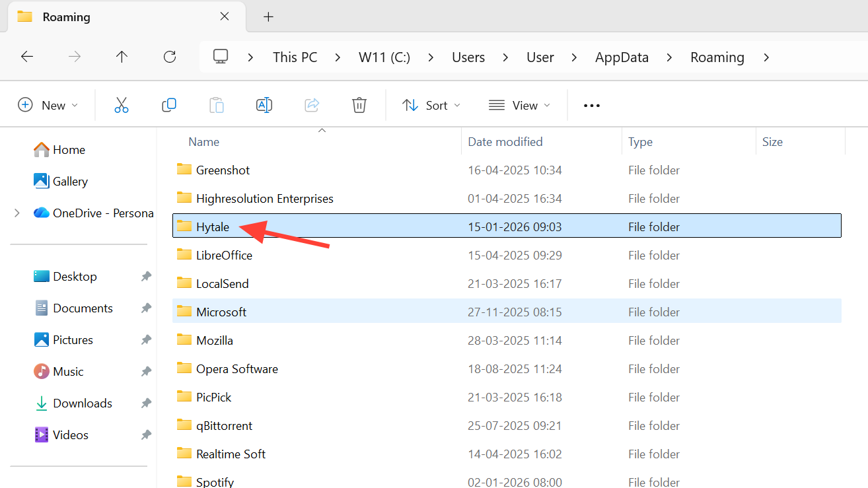Screen dimensions: 868x488
Task: Click the Back navigation arrow
Action: point(27,57)
